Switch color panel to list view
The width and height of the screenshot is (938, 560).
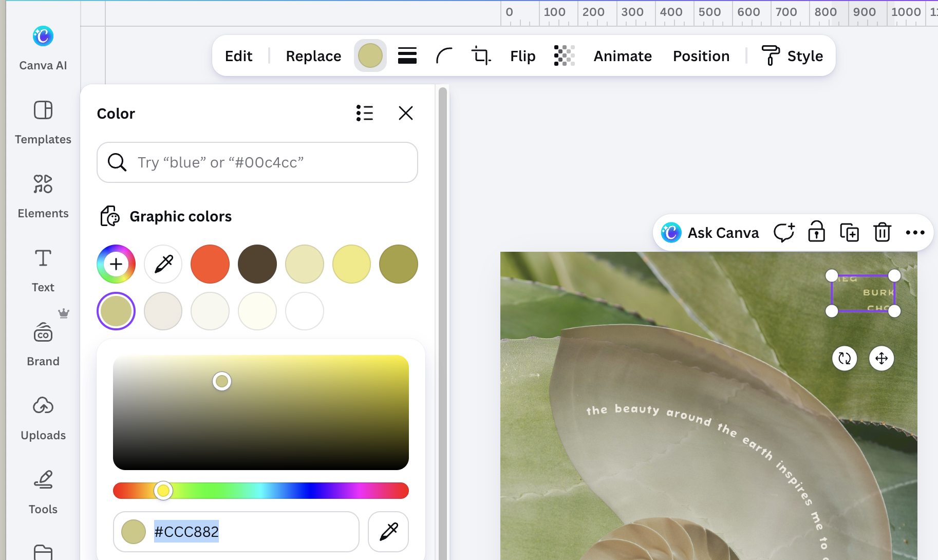coord(365,113)
